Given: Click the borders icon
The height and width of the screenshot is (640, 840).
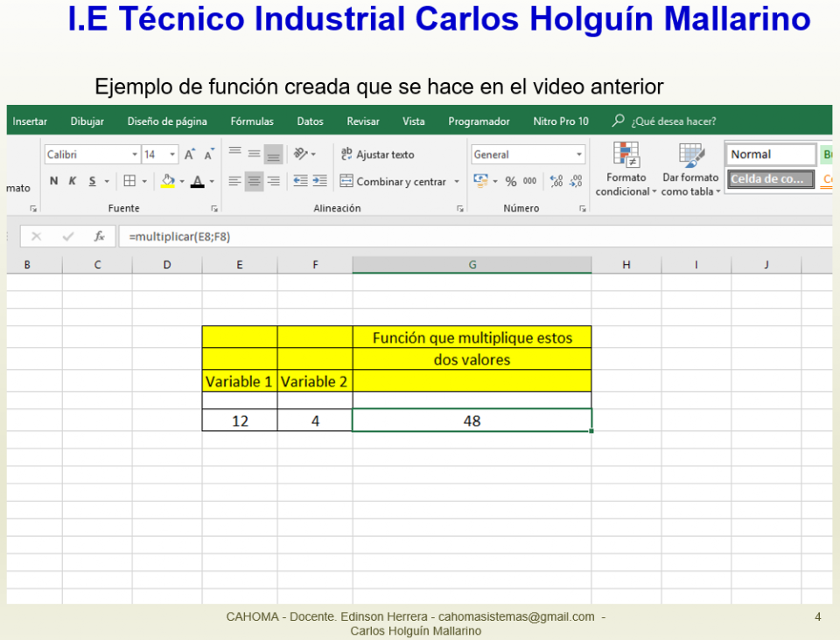Looking at the screenshot, I should (129, 181).
